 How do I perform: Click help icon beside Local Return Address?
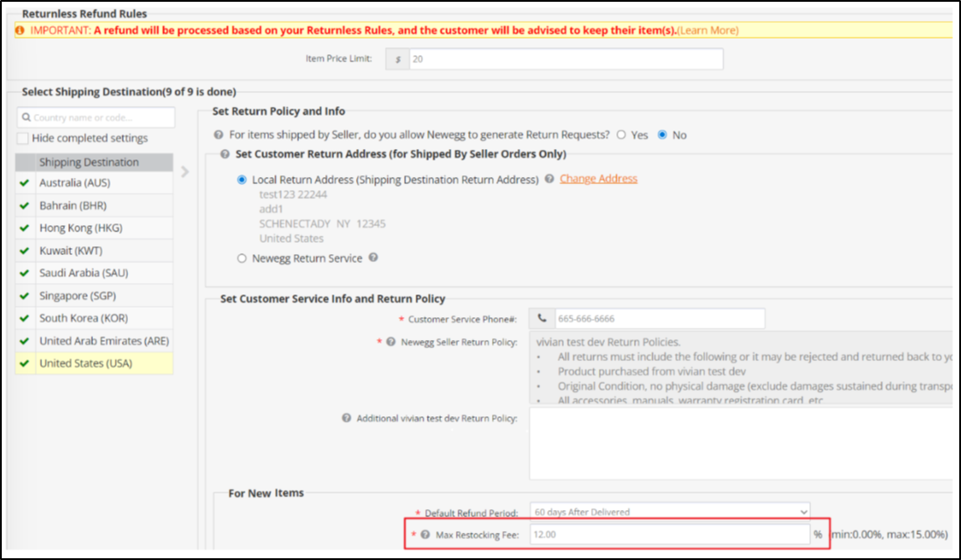point(549,179)
